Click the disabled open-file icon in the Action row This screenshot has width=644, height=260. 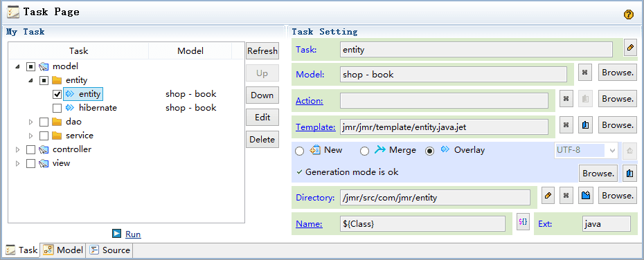click(586, 99)
